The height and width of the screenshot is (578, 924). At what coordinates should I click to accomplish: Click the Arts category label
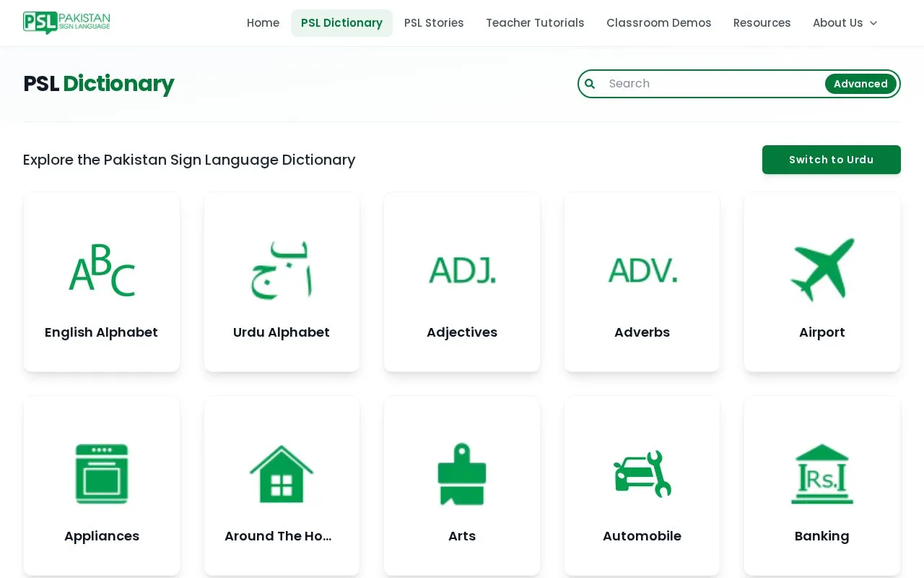[462, 536]
